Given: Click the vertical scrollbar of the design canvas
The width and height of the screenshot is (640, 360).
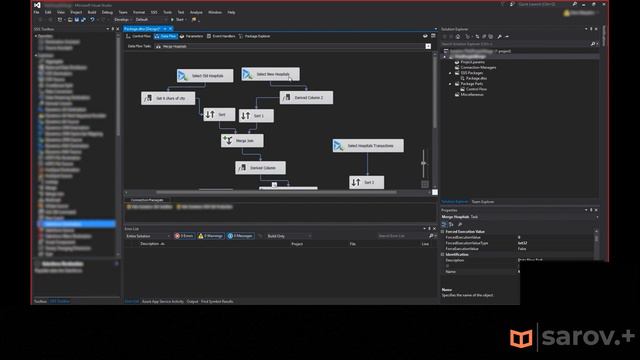Looking at the screenshot, I should (x=434, y=92).
